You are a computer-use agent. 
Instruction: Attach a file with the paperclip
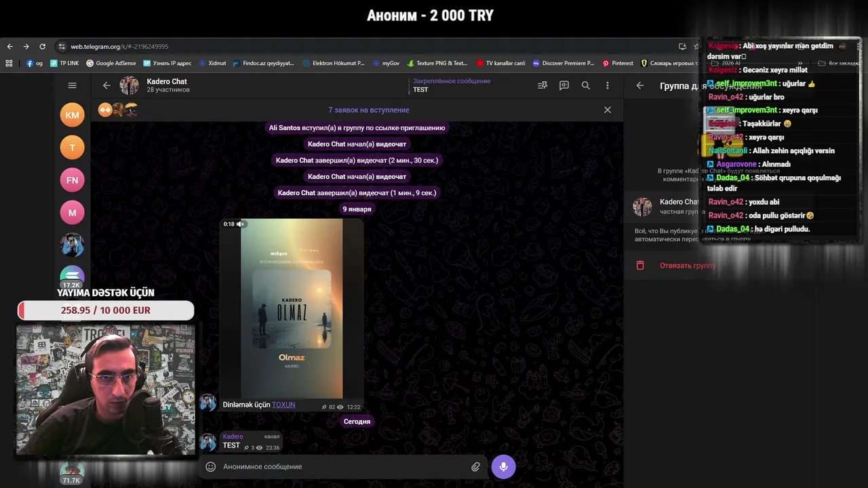476,466
